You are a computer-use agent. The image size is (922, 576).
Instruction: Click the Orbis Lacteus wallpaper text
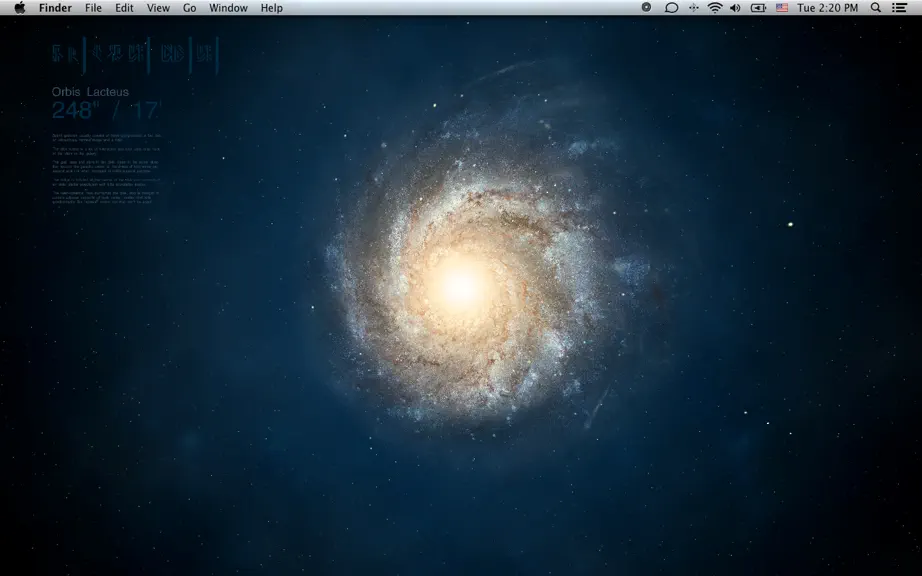(x=90, y=92)
